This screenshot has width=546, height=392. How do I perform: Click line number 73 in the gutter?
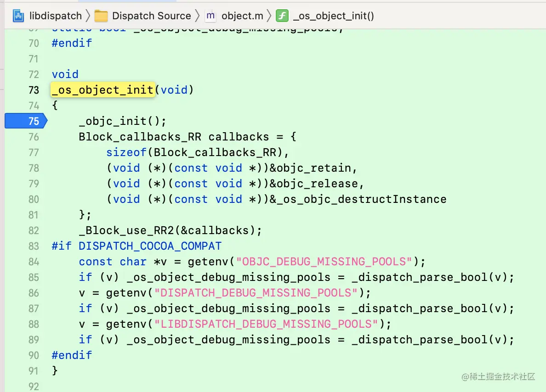pos(34,90)
